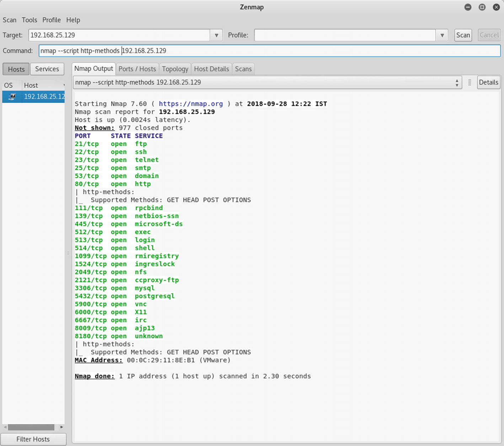Viewport: 504px width, 446px height.
Task: Follow the https://nmap.org link in output
Action: [191, 104]
